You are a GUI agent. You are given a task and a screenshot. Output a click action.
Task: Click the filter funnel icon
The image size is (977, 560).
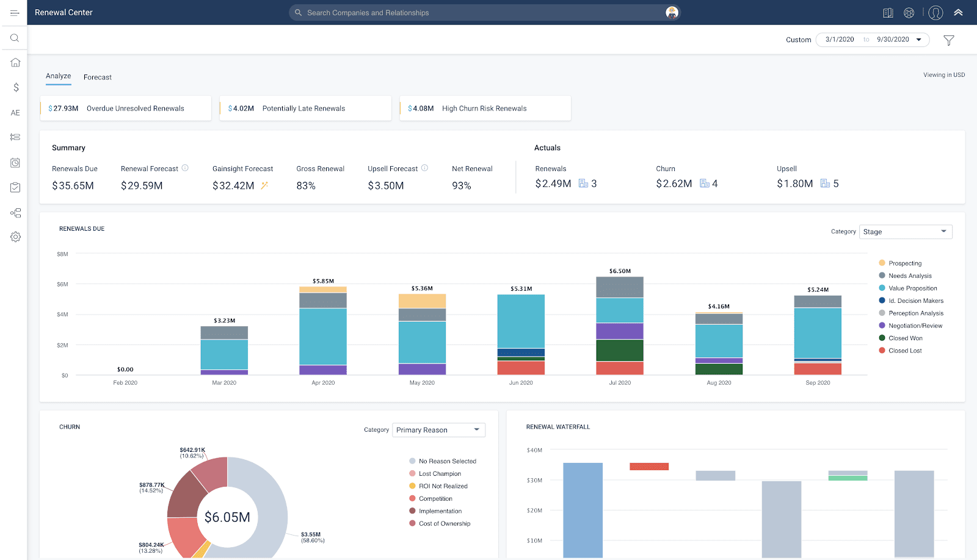[948, 40]
